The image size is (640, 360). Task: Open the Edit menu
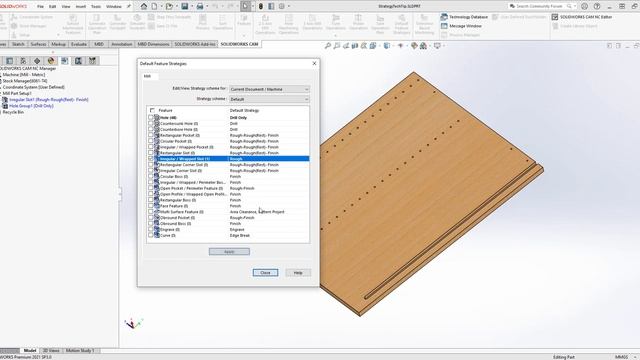coord(53,7)
